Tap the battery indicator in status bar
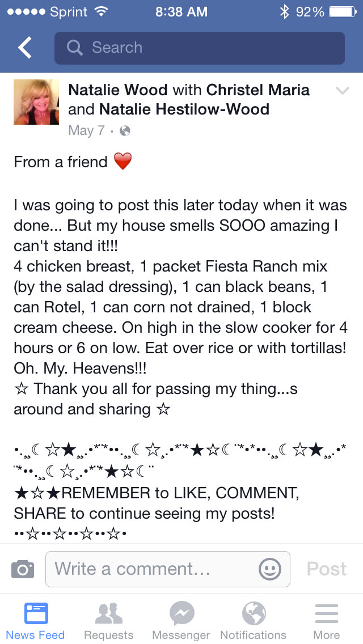Screen dimensions: 363x644 pos(342,11)
